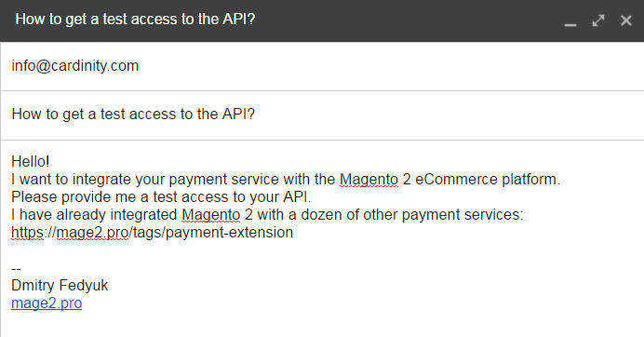Click blank line above signature dashes
Screen dimensions: 644x337
click(320, 250)
